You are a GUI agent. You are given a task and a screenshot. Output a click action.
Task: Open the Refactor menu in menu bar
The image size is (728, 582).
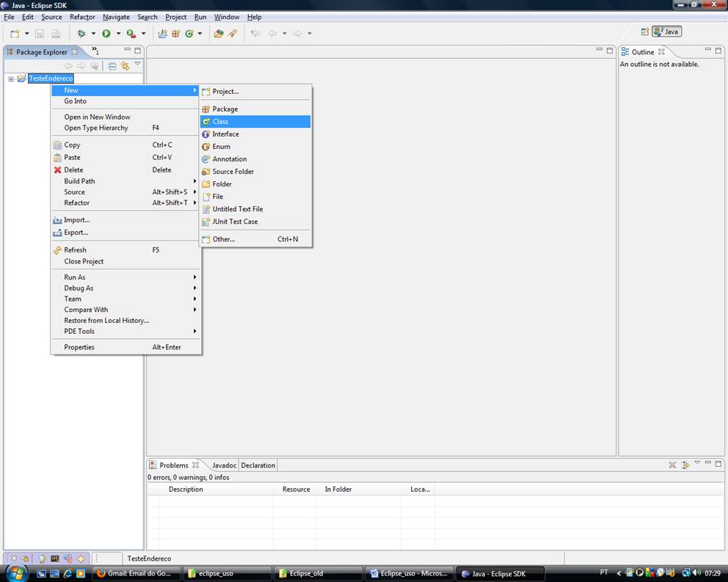82,17
